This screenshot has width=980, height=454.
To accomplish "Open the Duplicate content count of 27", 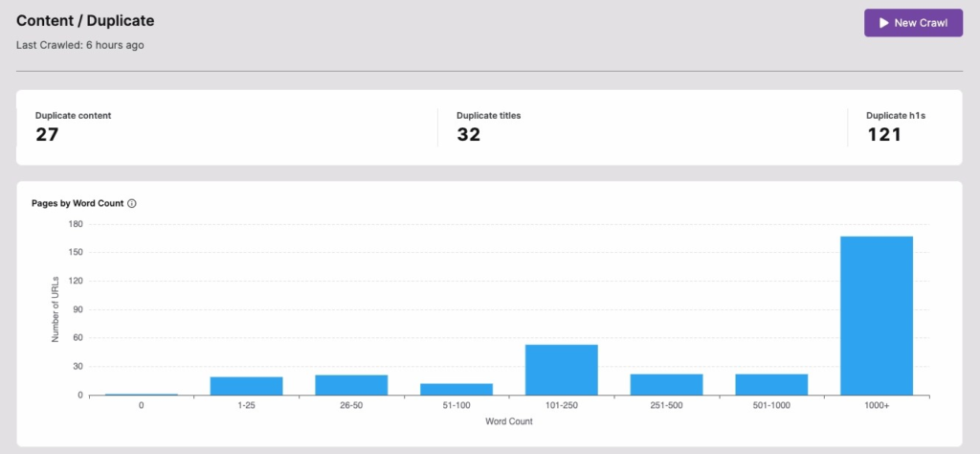I will 48,135.
